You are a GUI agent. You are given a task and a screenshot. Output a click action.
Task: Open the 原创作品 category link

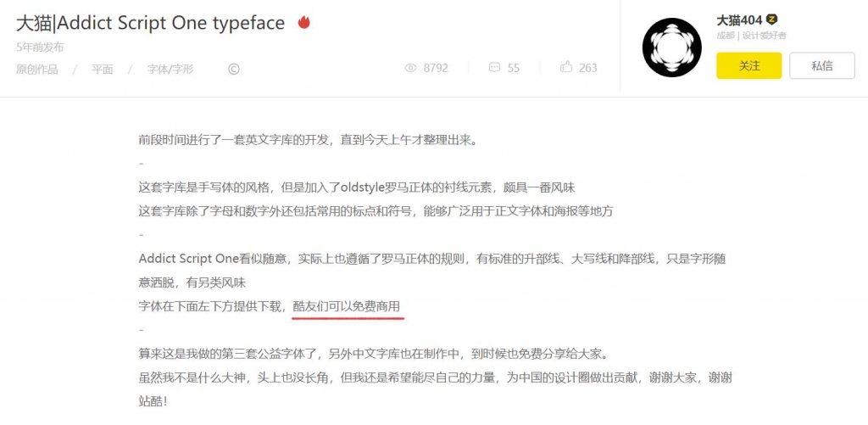pyautogui.click(x=37, y=70)
